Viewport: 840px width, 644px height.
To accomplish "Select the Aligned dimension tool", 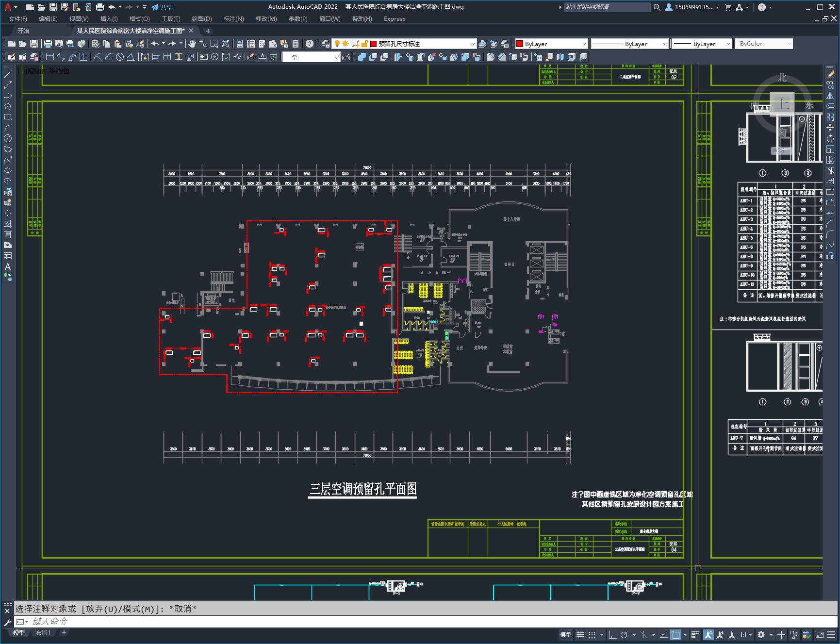I will (x=61, y=57).
